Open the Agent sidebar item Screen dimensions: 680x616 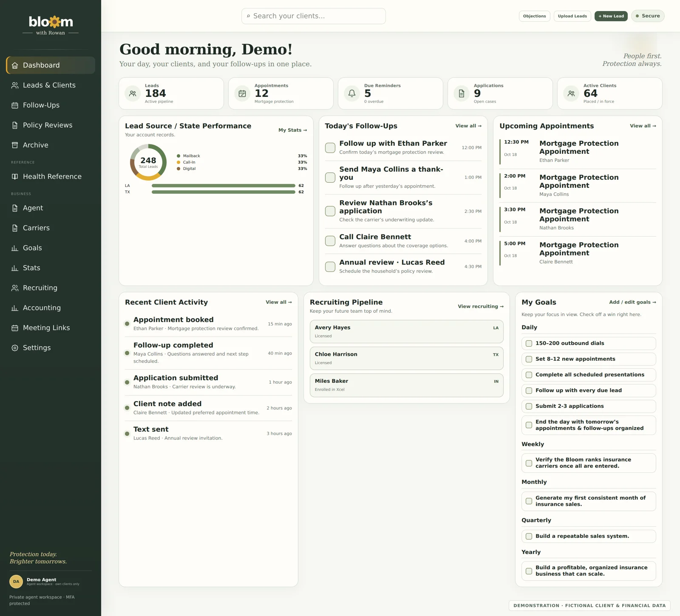click(x=51, y=208)
